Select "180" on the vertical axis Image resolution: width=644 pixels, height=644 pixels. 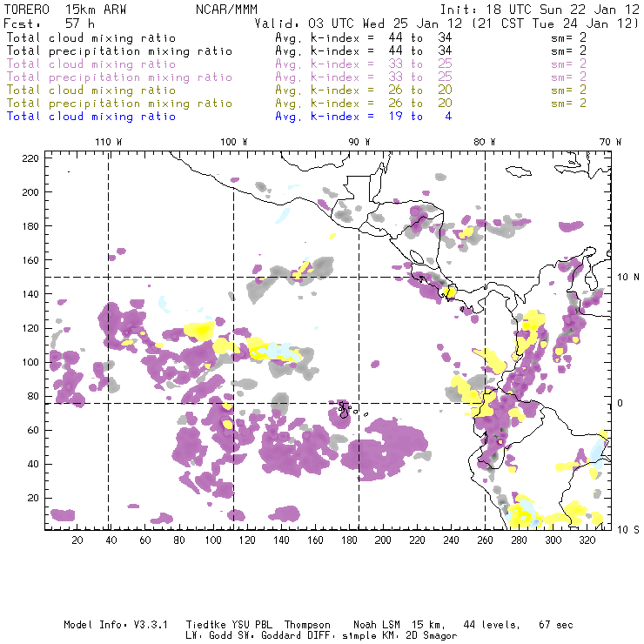[x=30, y=226]
